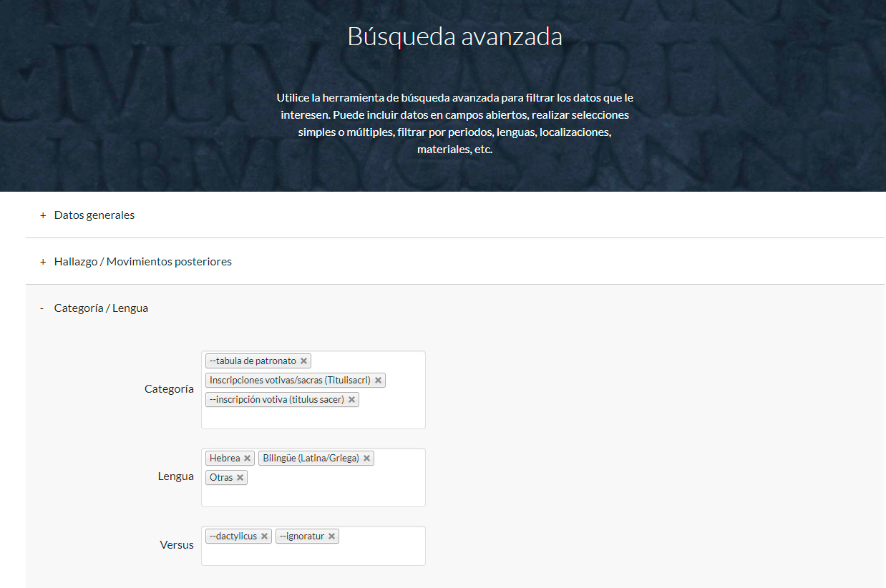
Task: Collapse the Categoría / Lengua section
Action: 101,308
